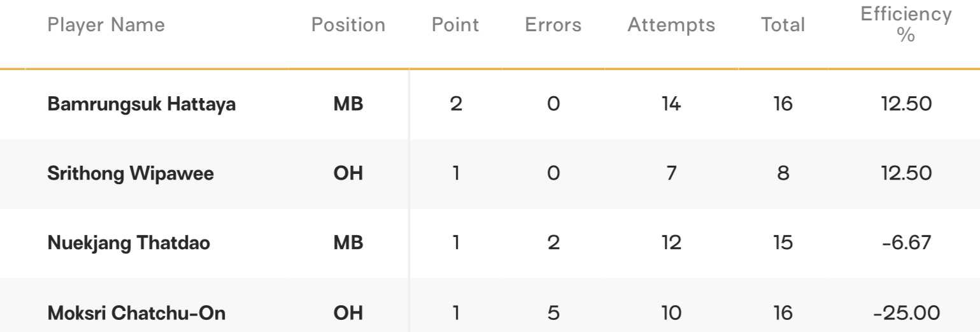
Task: Open Bamrungsuk Hattaya player link
Action: pyautogui.click(x=142, y=105)
